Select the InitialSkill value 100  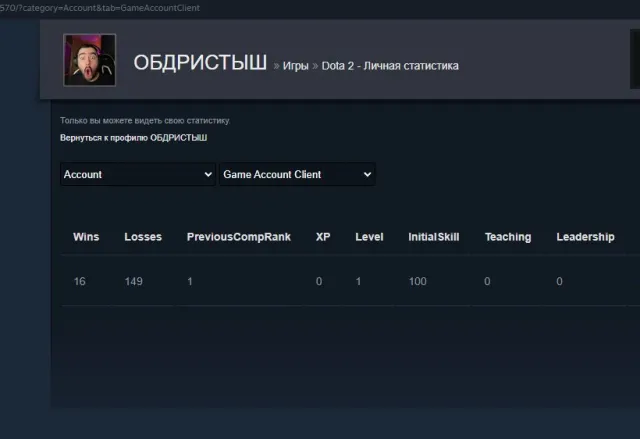418,282
